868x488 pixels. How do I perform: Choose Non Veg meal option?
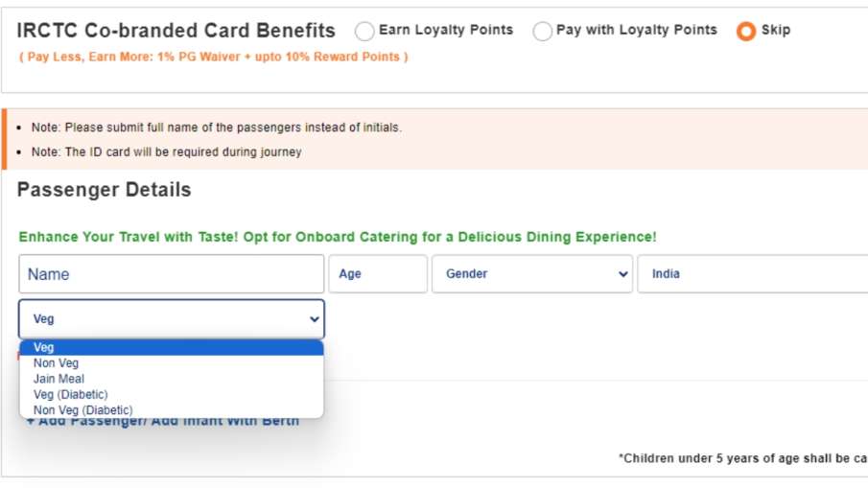tap(57, 363)
